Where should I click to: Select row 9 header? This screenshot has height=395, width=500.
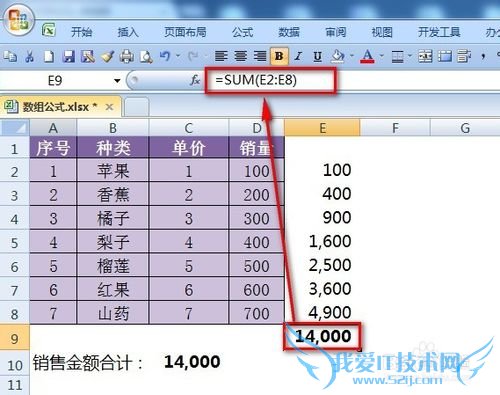[15, 338]
